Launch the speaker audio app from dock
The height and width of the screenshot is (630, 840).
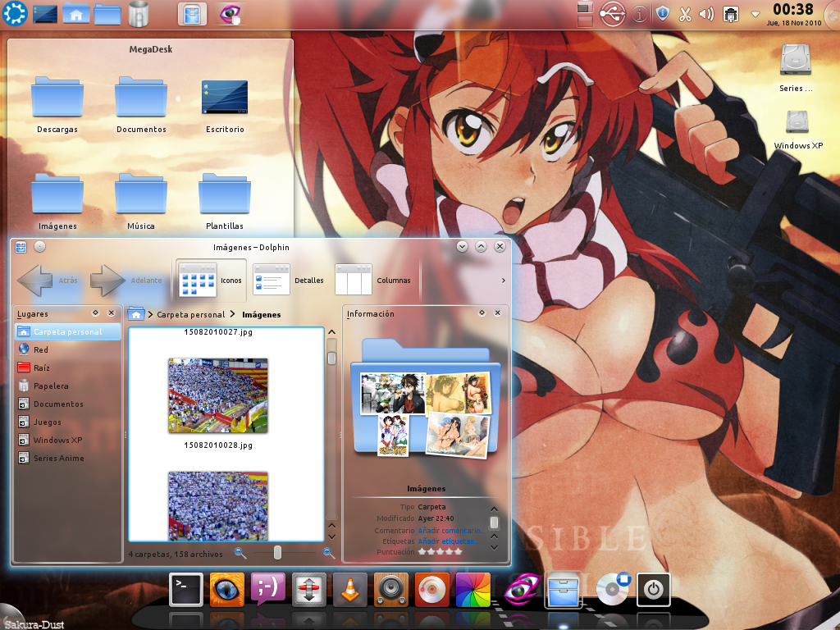[x=391, y=589]
